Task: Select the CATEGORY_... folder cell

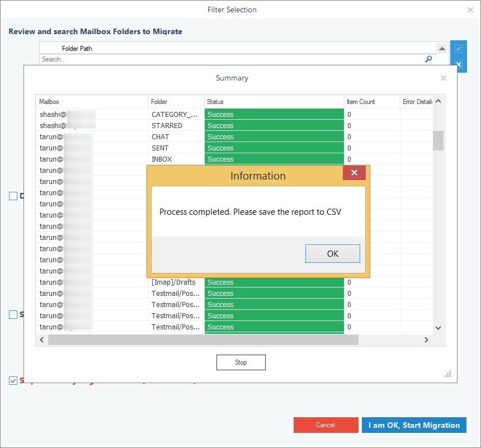Action: pos(176,115)
